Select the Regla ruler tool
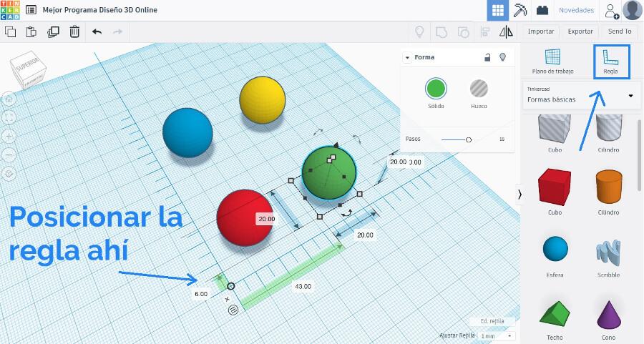This screenshot has height=344, width=644. pyautogui.click(x=610, y=62)
